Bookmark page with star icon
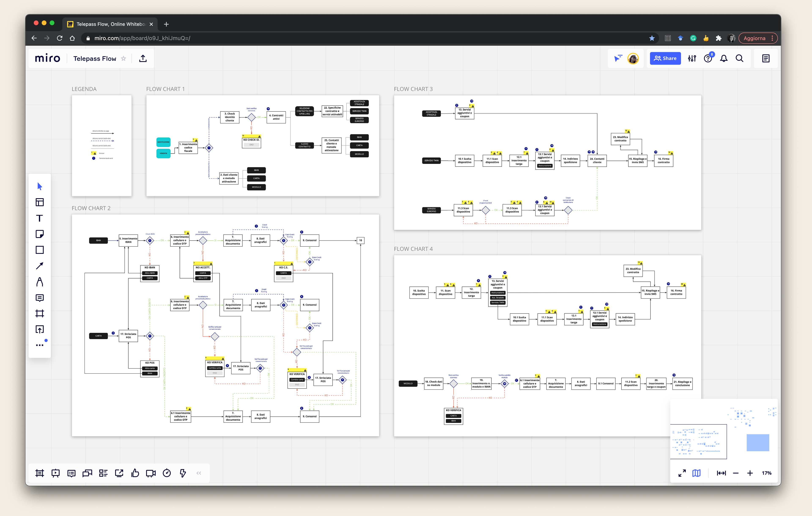The image size is (812, 516). [652, 38]
